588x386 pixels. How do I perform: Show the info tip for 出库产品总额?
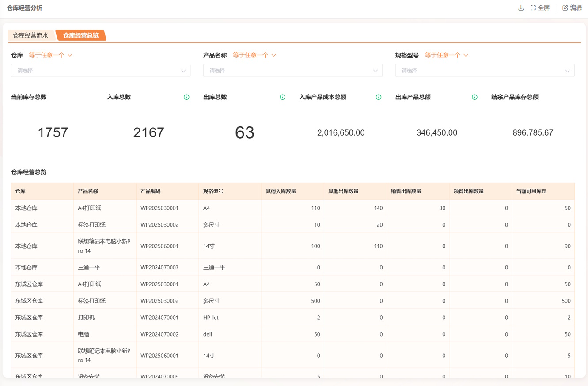coord(474,97)
